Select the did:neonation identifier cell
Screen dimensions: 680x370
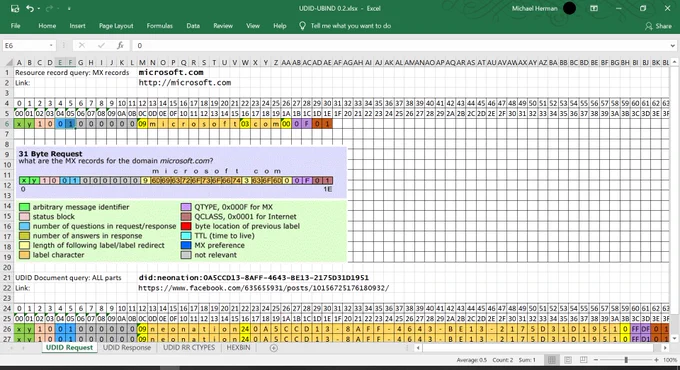coord(253,278)
